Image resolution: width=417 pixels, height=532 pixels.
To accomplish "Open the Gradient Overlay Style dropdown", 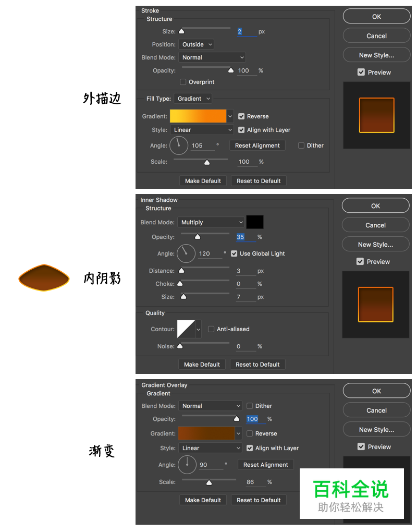I will click(210, 448).
